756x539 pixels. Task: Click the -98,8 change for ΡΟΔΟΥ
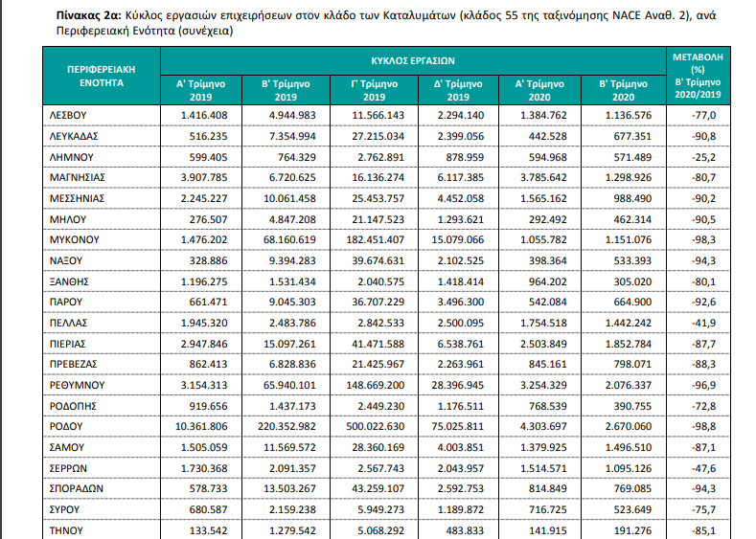(704, 427)
